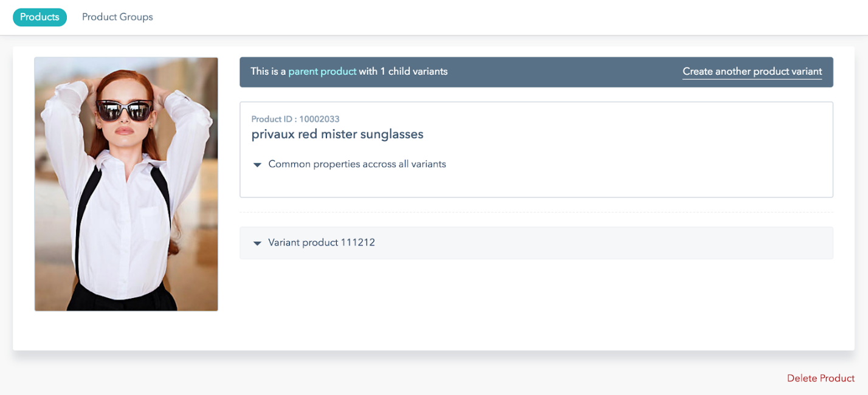Switch to the Products tab
The width and height of the screenshot is (868, 395).
(40, 17)
